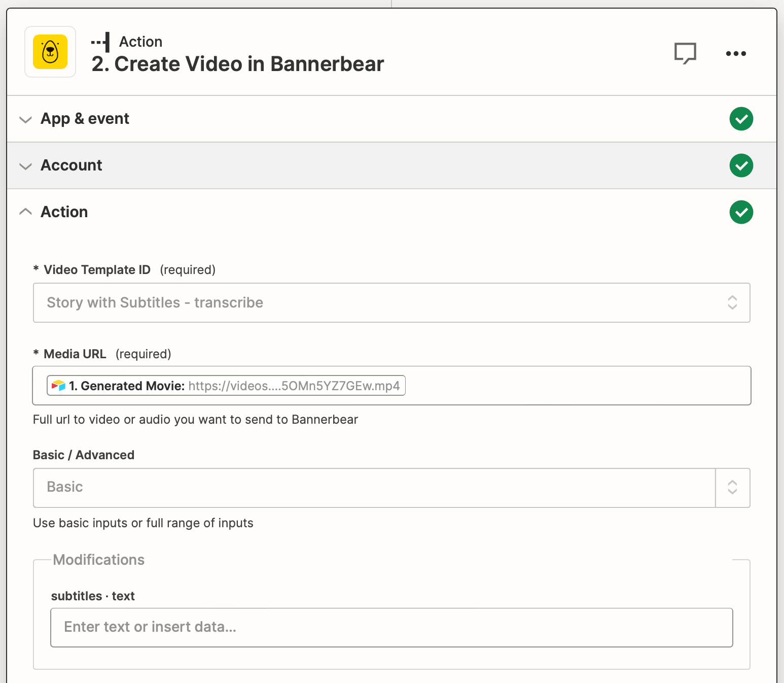
Task: Click the App & event green checkmark
Action: (x=741, y=119)
